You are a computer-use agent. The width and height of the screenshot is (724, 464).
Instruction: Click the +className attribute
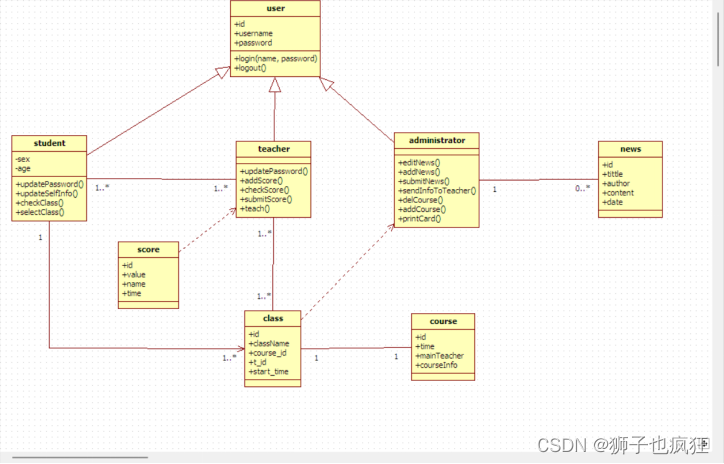(269, 343)
